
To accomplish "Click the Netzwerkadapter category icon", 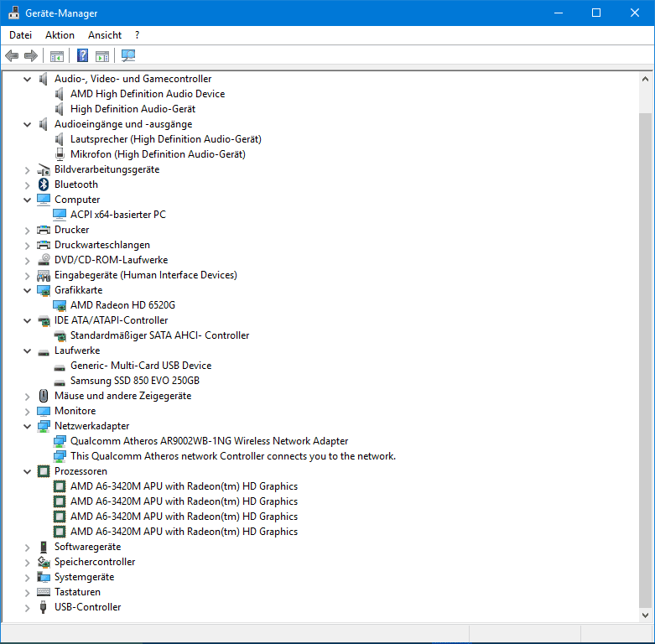I will 44,426.
